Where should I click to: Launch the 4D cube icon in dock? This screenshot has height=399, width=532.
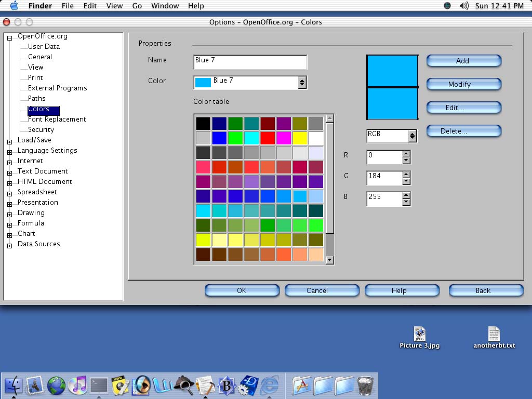248,385
